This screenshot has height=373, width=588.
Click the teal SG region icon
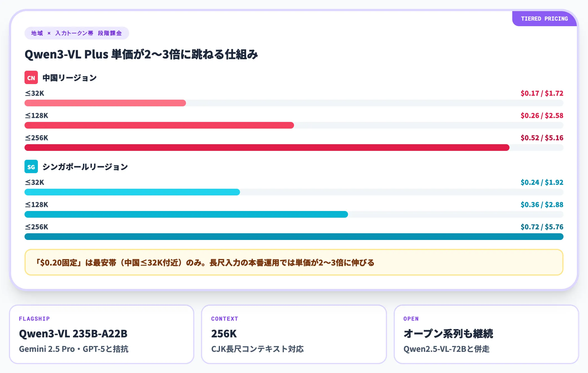(x=31, y=167)
